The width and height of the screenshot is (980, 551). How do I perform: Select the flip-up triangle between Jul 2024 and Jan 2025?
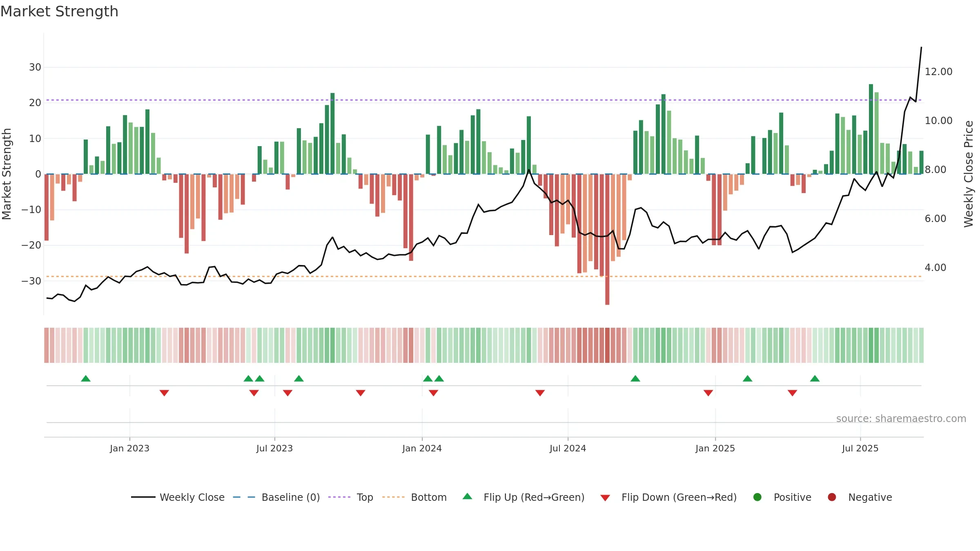(x=635, y=378)
